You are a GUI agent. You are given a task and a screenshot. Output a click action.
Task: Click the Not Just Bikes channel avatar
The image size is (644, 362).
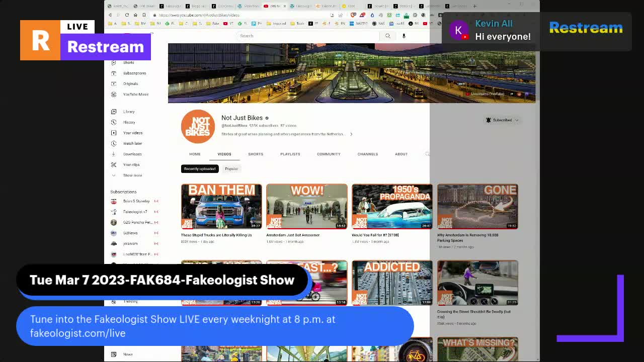click(198, 126)
